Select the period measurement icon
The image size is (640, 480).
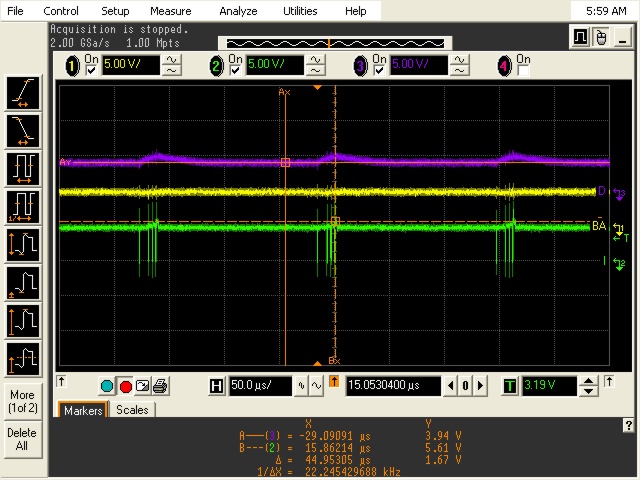point(23,169)
